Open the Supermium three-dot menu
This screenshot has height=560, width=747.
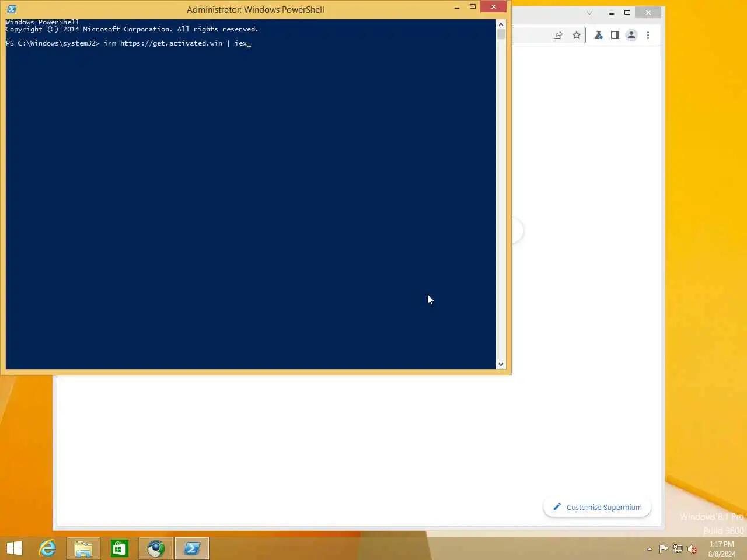[648, 36]
